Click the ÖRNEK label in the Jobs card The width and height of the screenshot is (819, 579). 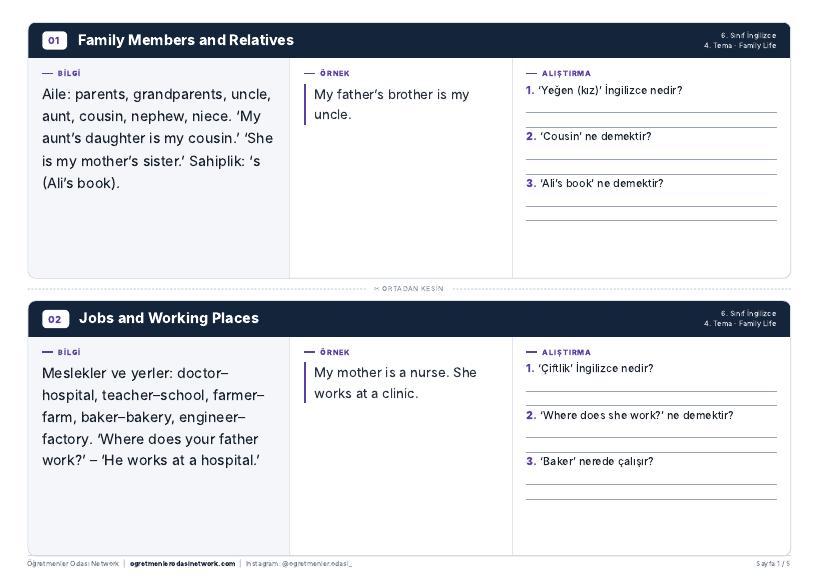pyautogui.click(x=335, y=352)
